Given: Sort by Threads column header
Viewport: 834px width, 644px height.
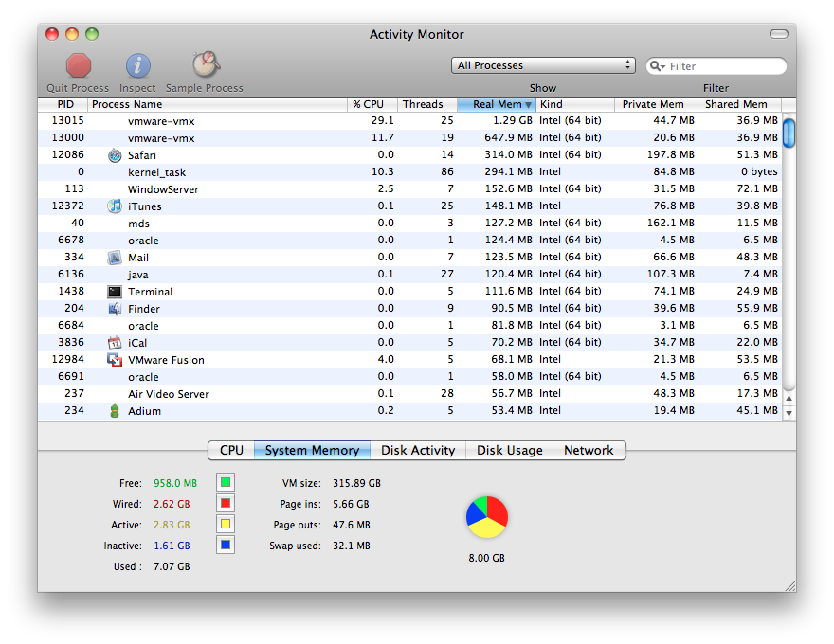Looking at the screenshot, I should tap(427, 104).
